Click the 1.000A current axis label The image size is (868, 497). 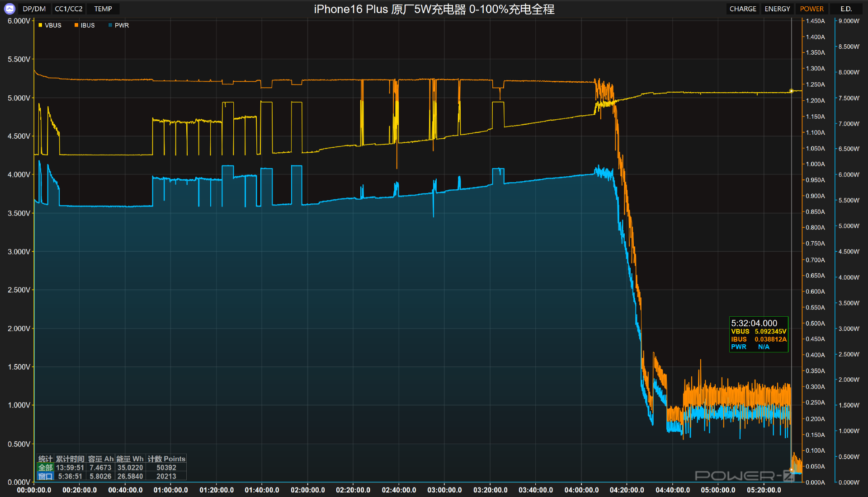816,164
